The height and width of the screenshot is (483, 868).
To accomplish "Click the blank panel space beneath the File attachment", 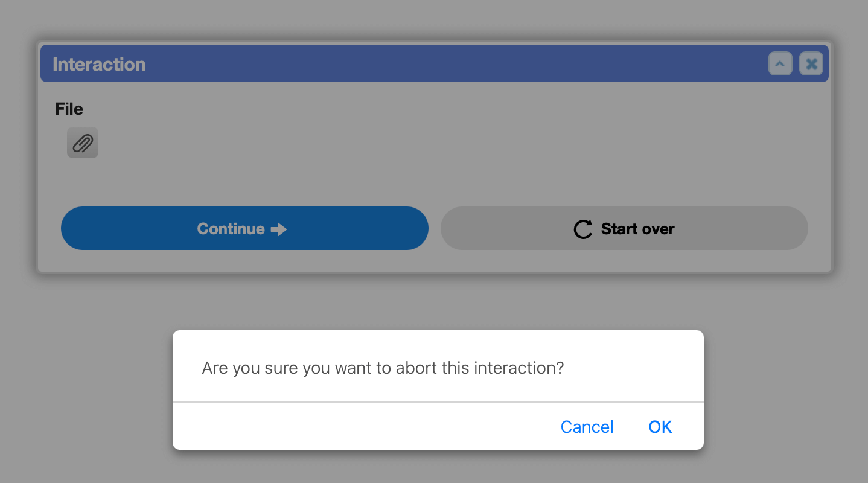I will pos(435,181).
